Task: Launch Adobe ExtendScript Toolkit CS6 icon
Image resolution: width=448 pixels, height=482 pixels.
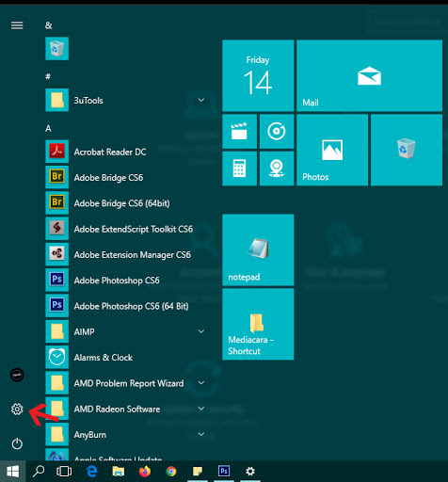Action: [x=56, y=229]
